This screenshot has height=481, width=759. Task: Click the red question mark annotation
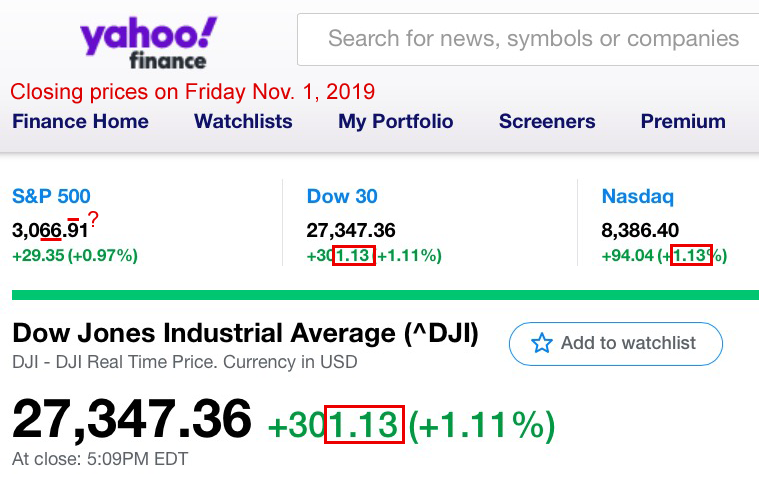pos(93,218)
